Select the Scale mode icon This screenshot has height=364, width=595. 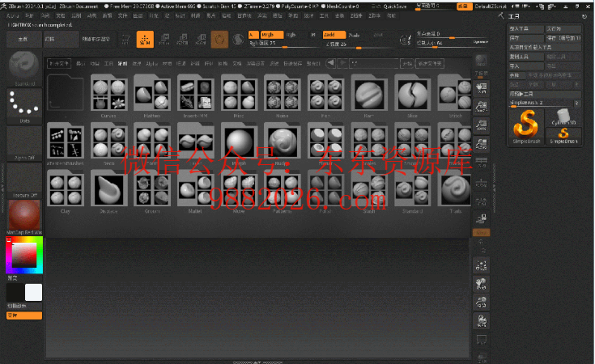(x=182, y=39)
